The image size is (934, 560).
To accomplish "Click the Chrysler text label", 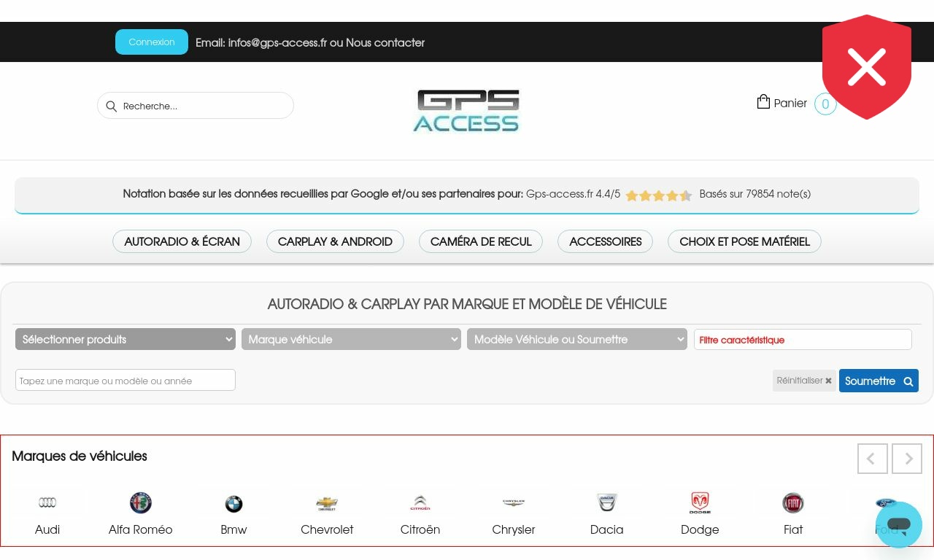I will 514,529.
